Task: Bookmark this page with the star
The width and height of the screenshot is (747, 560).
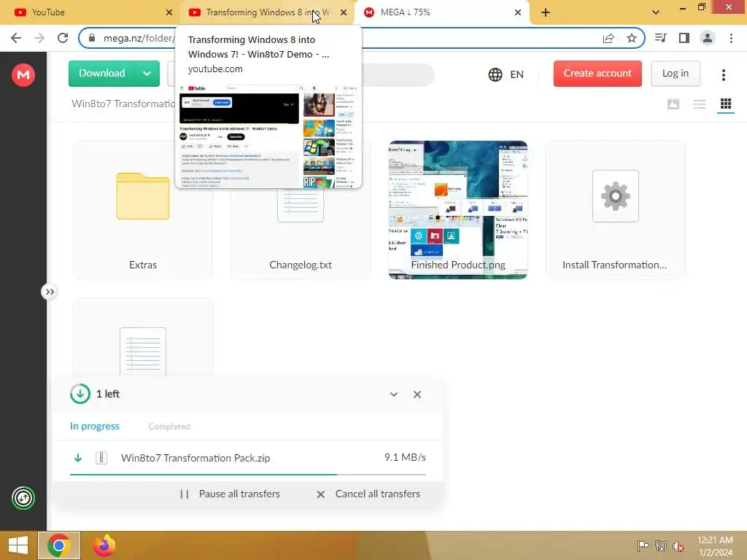Action: coord(632,38)
